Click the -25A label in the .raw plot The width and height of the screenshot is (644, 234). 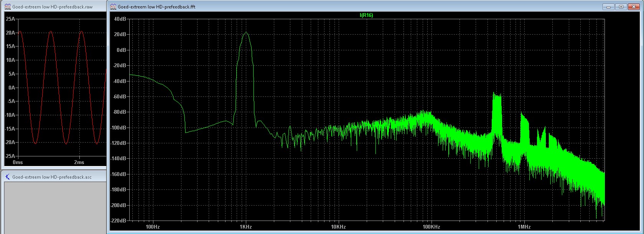pos(10,156)
